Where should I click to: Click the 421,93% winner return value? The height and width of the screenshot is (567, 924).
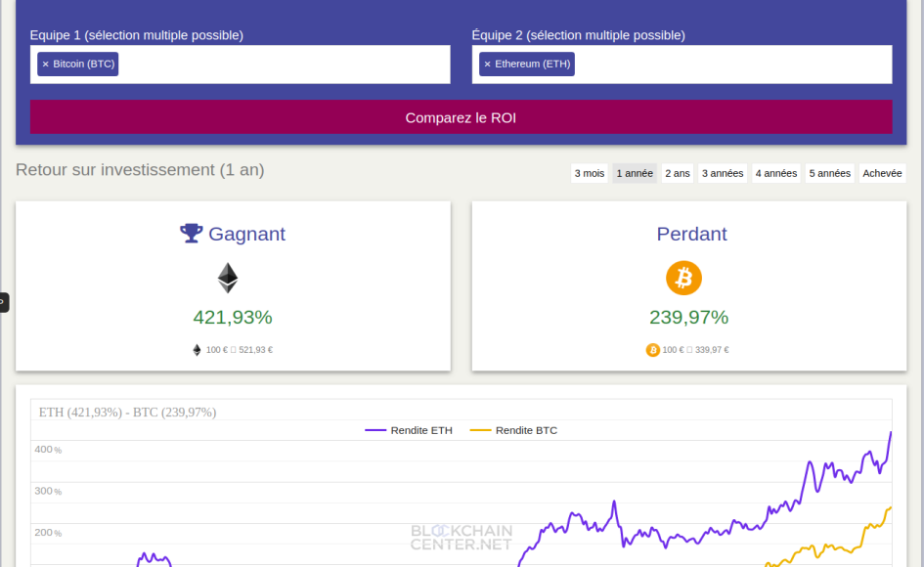[x=233, y=317]
